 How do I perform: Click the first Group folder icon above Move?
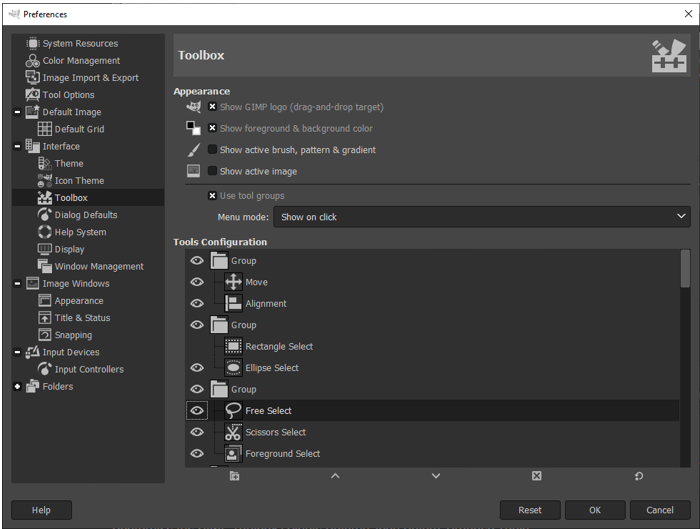pos(219,261)
